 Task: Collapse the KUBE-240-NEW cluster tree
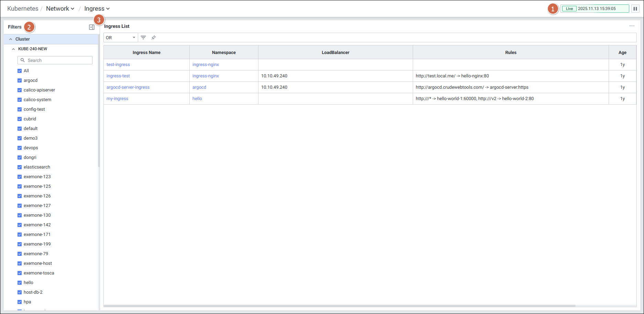[x=13, y=49]
